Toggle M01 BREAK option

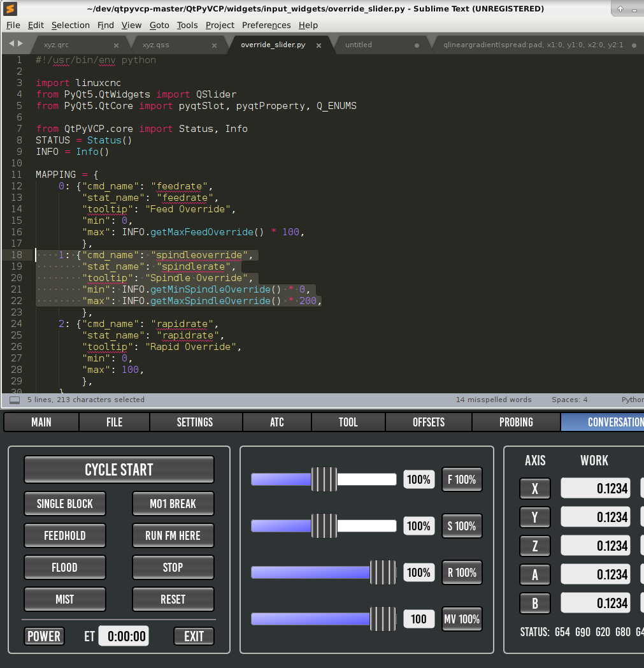[173, 504]
